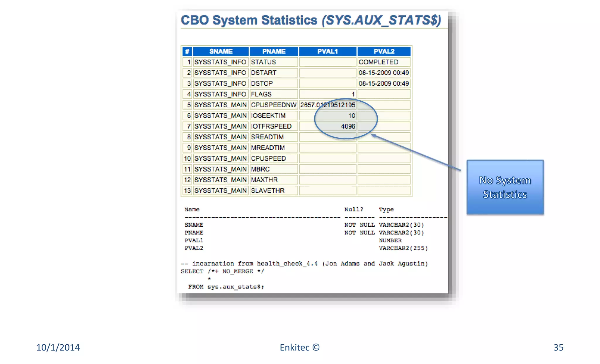This screenshot has width=600, height=364.
Task: Click the CPUSPEEDNW parameter cell
Action: (274, 105)
